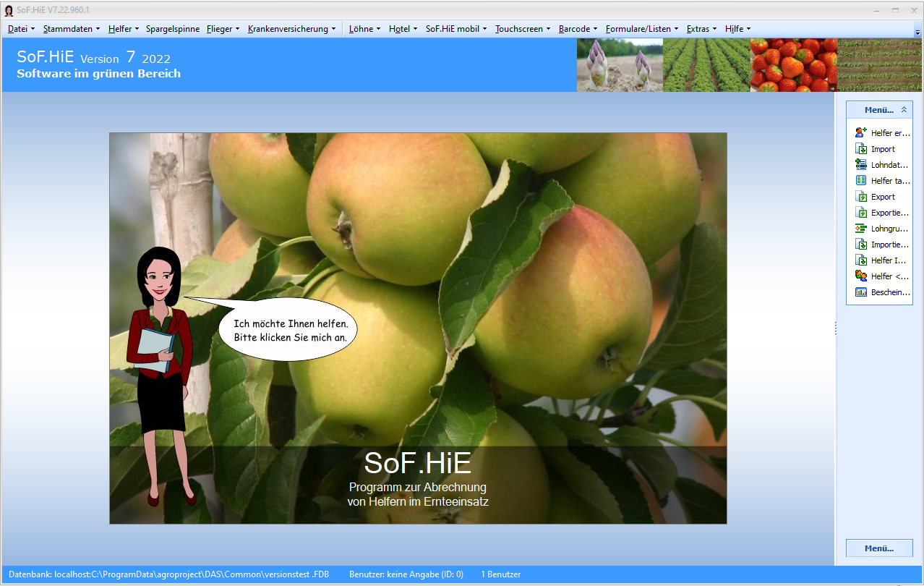924x586 pixels.
Task: Click the Spargelspinne menu item
Action: [172, 29]
